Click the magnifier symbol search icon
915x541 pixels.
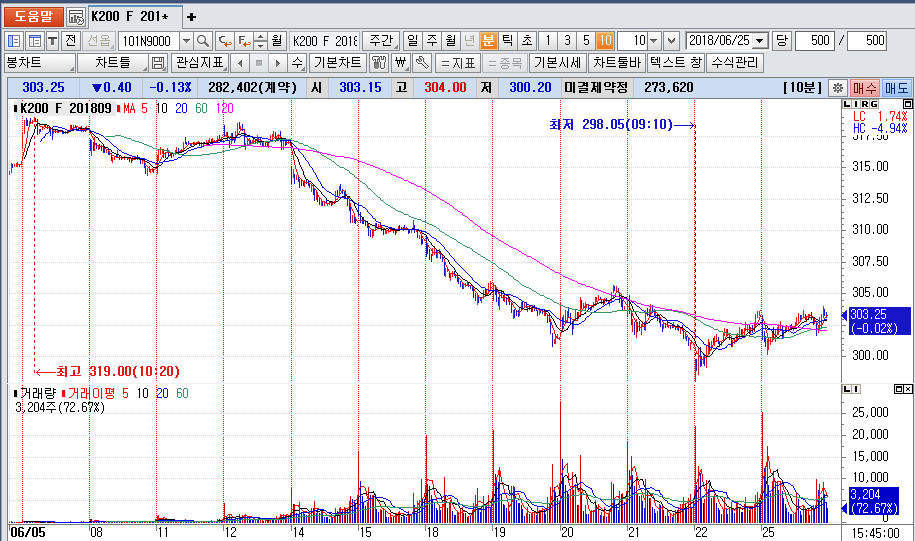coord(203,41)
